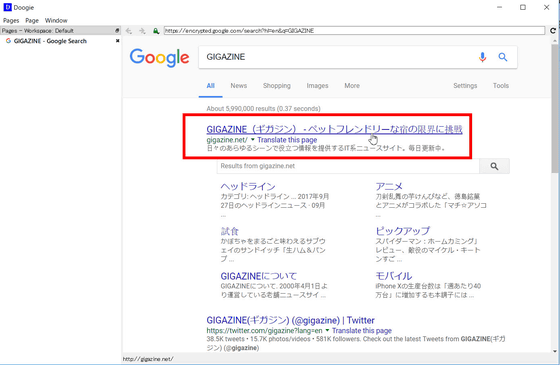Click the Results from gigazine.net search field
This screenshot has height=365, width=560.
pos(348,166)
